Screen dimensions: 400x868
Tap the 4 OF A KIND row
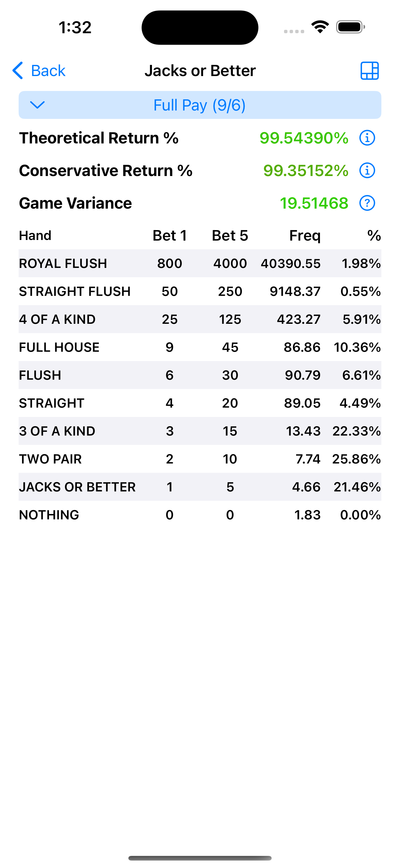(x=200, y=319)
